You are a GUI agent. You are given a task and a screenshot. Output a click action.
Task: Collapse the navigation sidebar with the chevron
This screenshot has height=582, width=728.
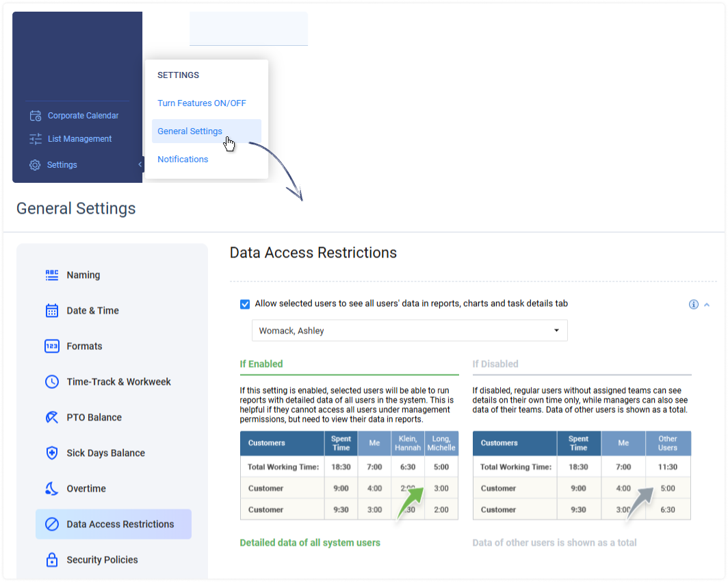pyautogui.click(x=140, y=164)
